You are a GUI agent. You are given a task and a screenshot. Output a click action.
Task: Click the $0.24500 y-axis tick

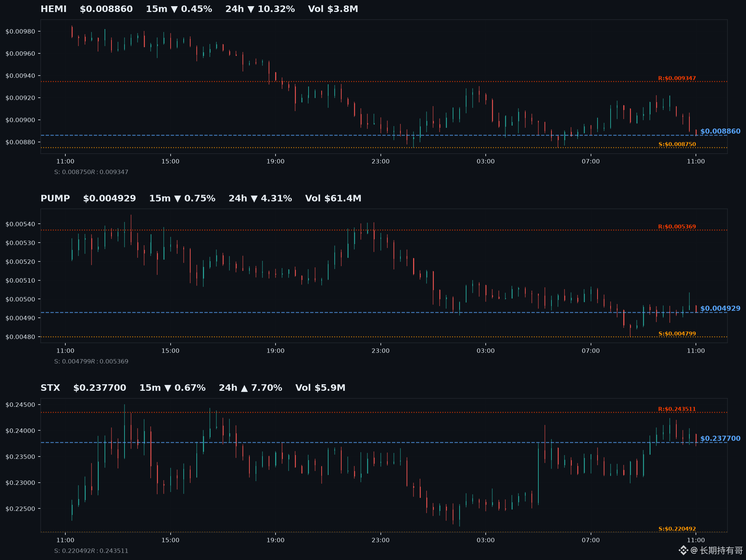20,405
